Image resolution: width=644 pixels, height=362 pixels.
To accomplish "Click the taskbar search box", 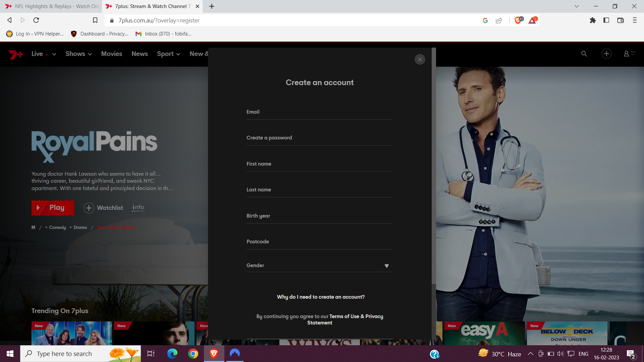I will click(80, 354).
